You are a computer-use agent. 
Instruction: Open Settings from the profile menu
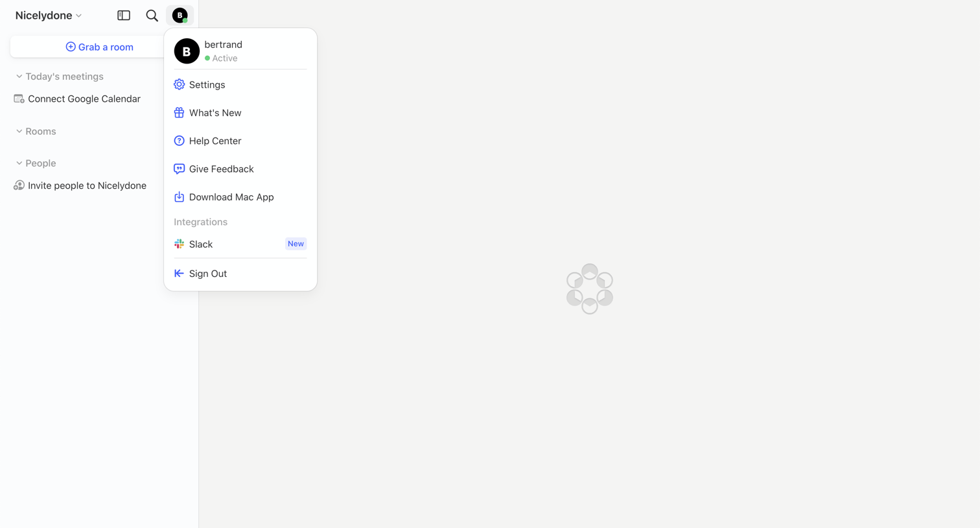click(240, 85)
